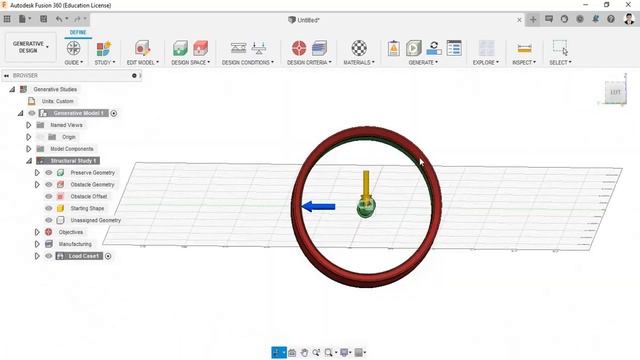Open the Design Space menu
Screen dimensions: 640x360
coord(190,62)
